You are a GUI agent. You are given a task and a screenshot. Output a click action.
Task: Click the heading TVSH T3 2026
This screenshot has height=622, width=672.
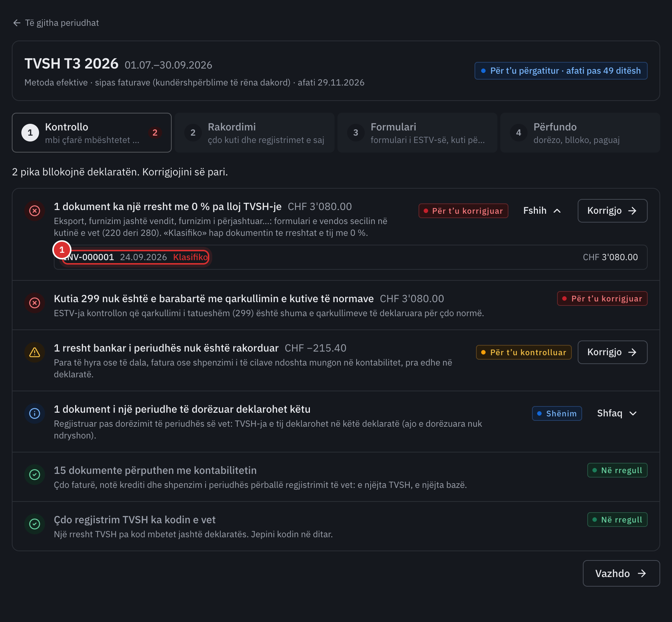(x=71, y=64)
